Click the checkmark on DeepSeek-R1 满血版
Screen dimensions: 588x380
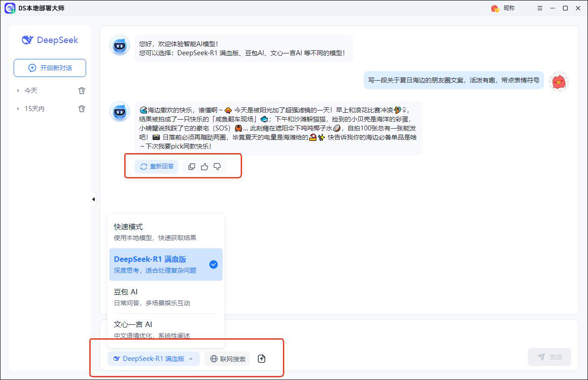point(214,265)
